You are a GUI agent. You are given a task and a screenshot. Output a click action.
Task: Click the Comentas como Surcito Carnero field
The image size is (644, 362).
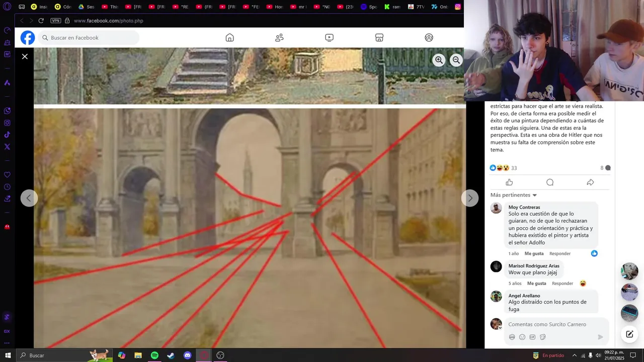556,324
